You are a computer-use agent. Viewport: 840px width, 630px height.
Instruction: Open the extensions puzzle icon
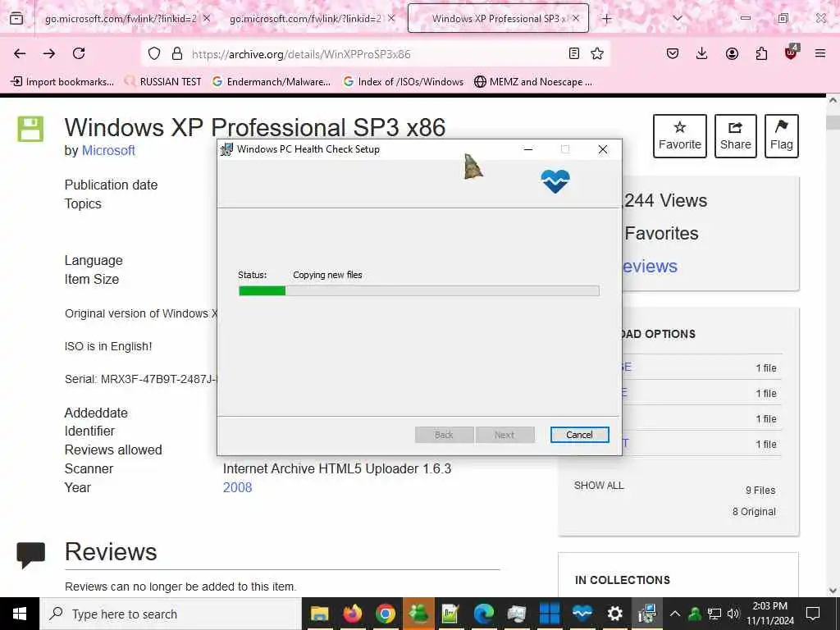761,53
